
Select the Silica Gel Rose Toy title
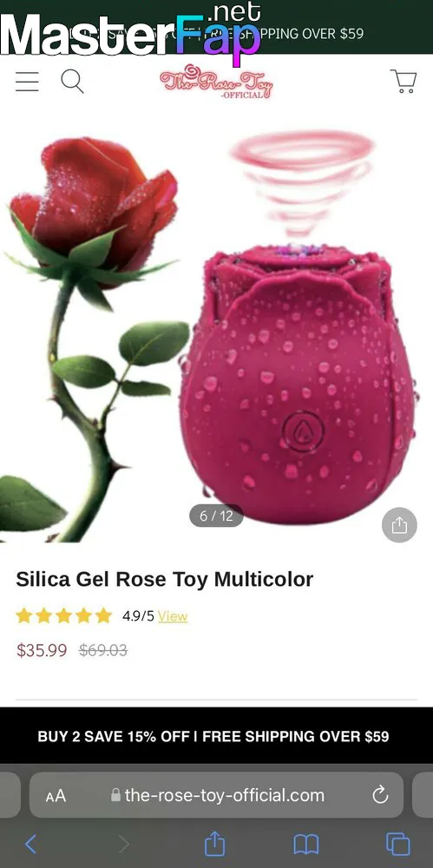point(165,580)
